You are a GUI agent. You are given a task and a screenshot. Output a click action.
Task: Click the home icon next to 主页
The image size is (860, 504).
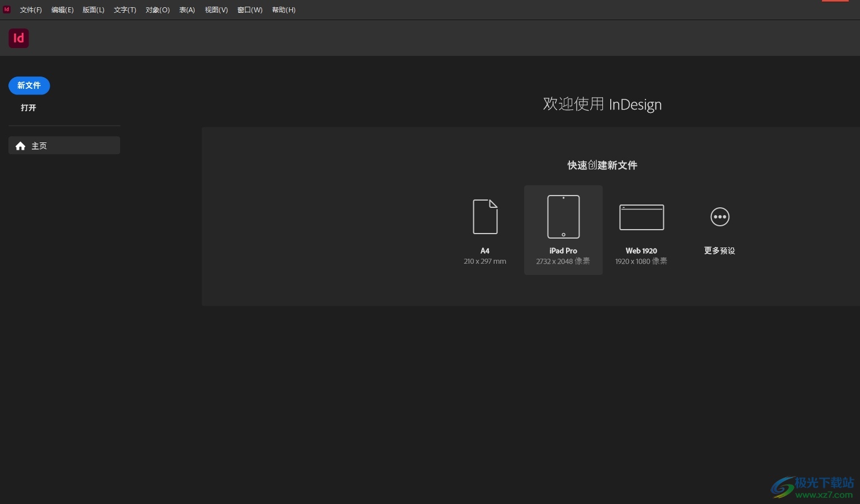pos(21,146)
